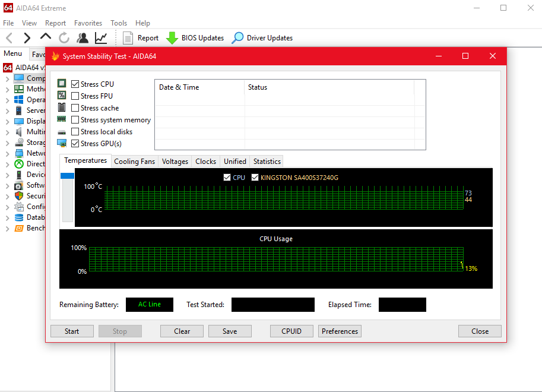Uncheck the Stress CPU checkbox

point(75,84)
